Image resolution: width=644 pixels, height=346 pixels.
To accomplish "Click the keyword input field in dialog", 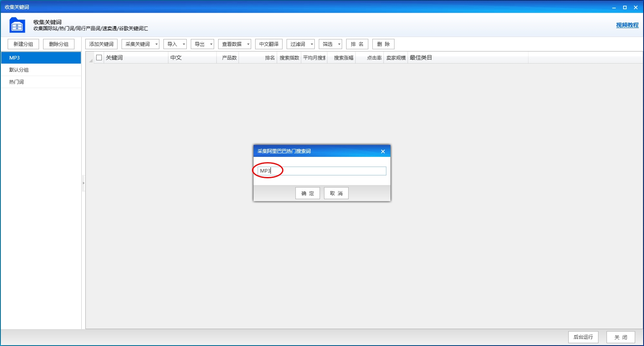I will coord(322,171).
